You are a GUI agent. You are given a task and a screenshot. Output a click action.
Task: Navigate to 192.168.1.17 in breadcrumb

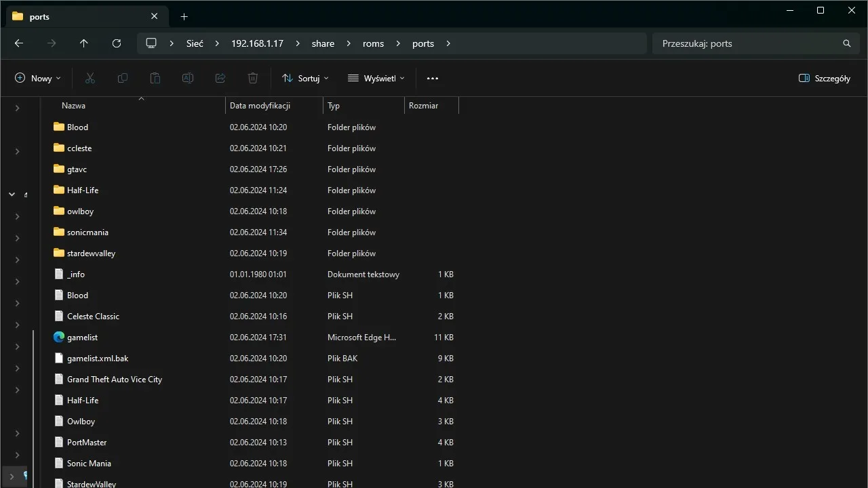click(257, 43)
